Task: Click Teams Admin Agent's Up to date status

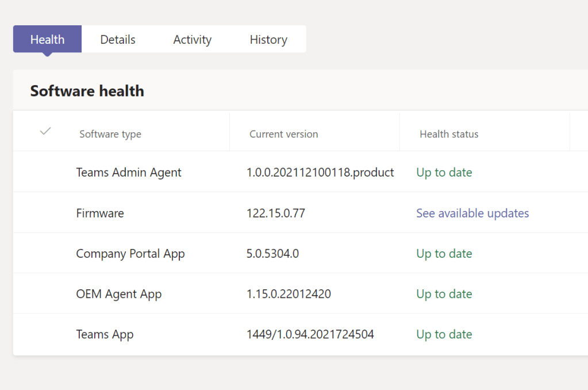Action: click(444, 173)
